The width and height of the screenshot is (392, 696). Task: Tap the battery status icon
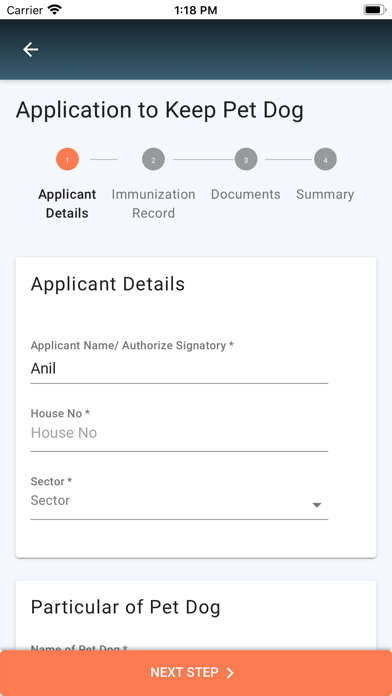(375, 10)
